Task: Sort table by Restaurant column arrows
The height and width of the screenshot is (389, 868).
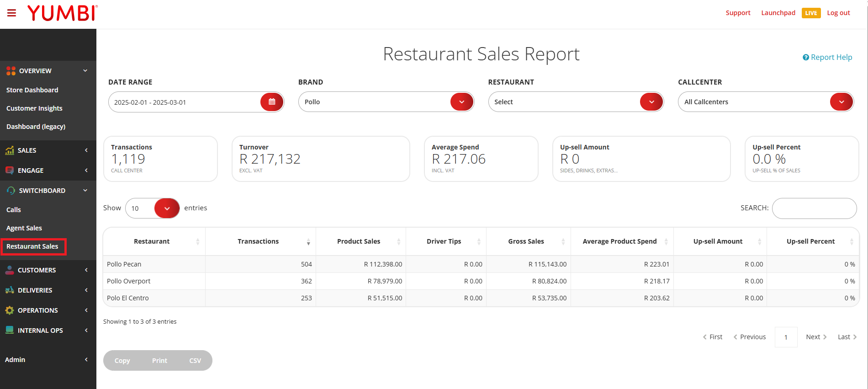Action: click(x=198, y=241)
